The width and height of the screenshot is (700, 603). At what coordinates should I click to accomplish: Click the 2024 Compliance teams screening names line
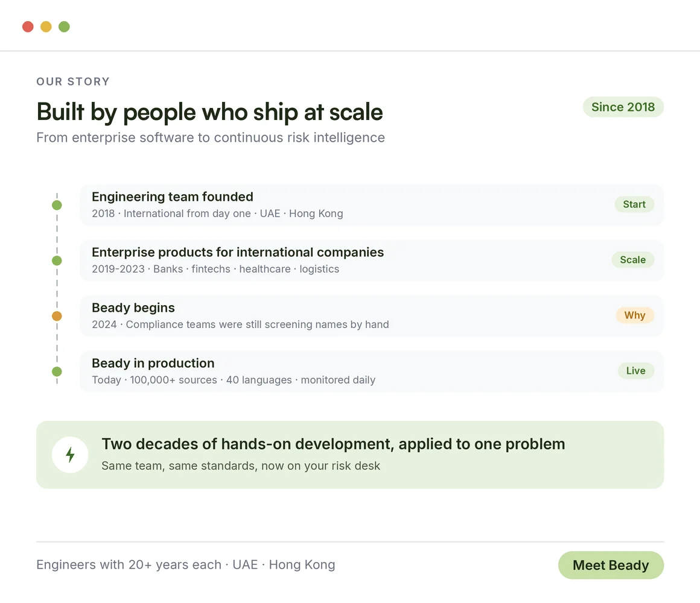tap(240, 324)
